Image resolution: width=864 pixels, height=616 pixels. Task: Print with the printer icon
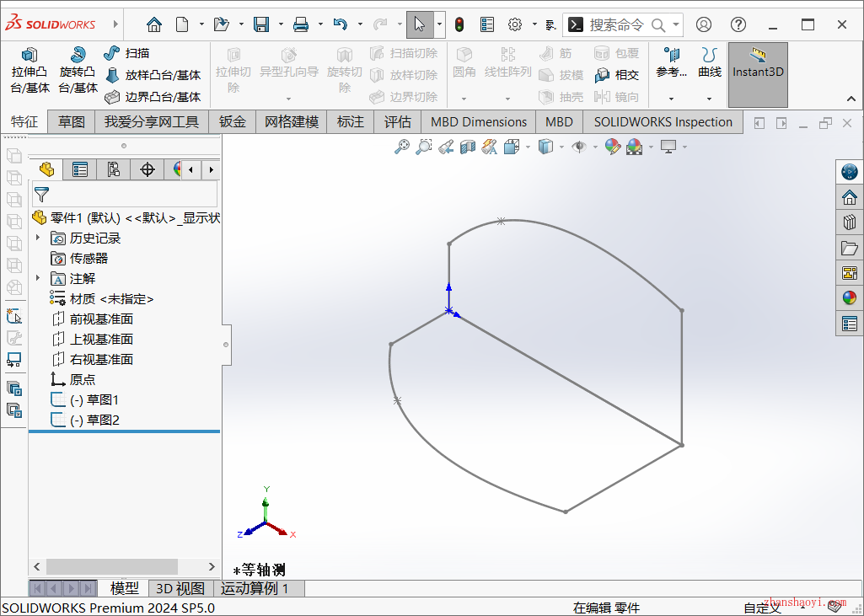coord(301,24)
